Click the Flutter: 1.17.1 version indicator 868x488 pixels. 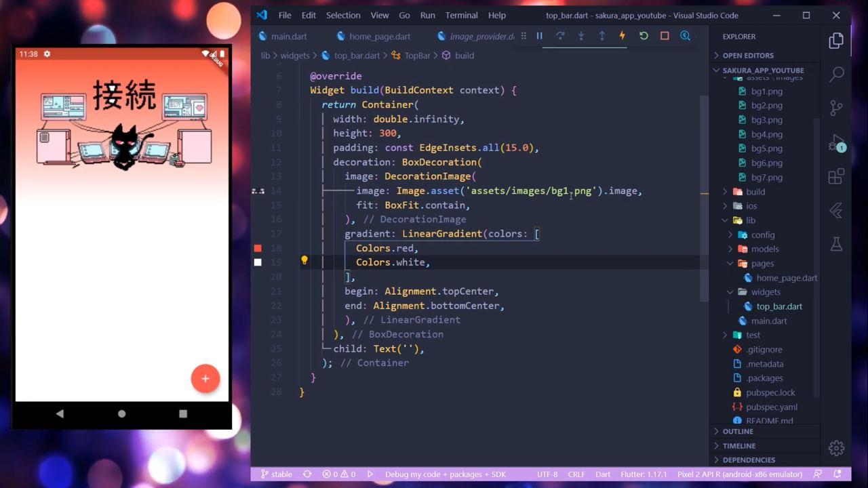tap(644, 474)
